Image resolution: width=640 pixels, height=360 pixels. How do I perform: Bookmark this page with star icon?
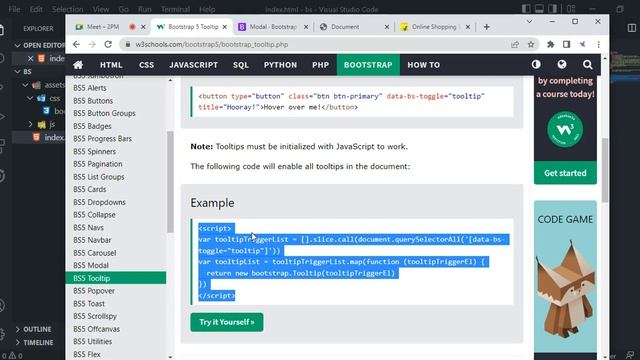[531, 44]
